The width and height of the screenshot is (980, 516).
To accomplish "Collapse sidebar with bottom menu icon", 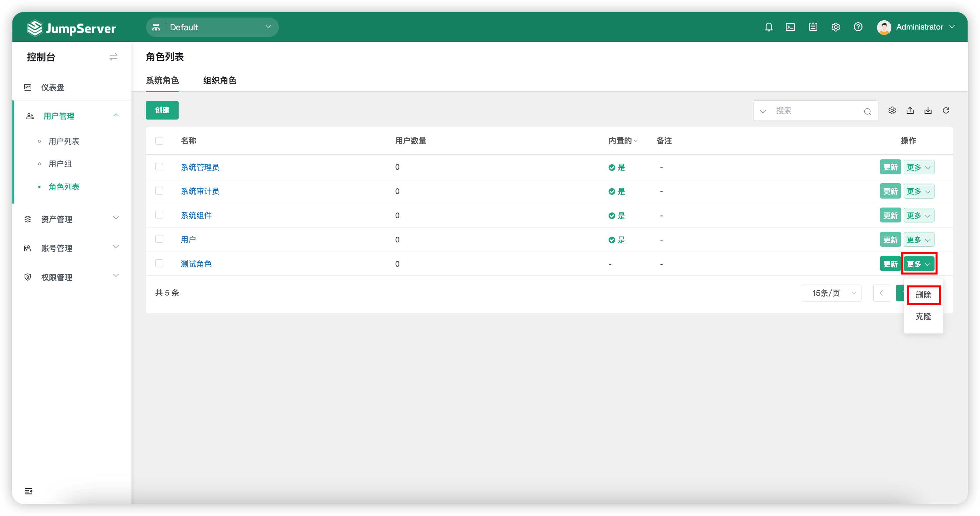I will click(x=29, y=491).
